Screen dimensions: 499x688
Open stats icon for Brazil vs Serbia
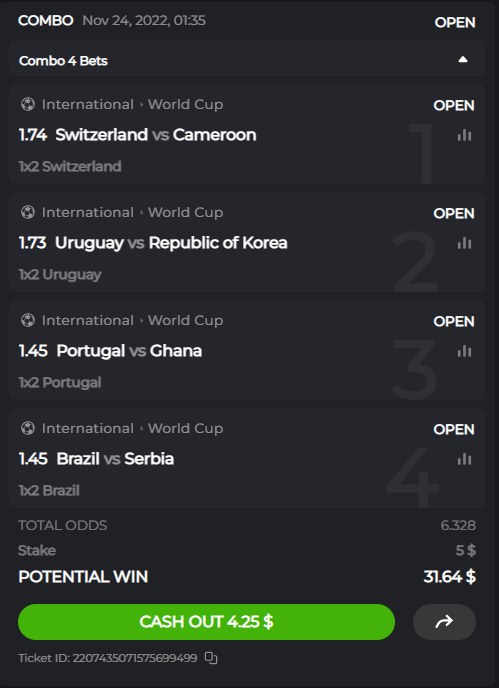click(x=464, y=459)
